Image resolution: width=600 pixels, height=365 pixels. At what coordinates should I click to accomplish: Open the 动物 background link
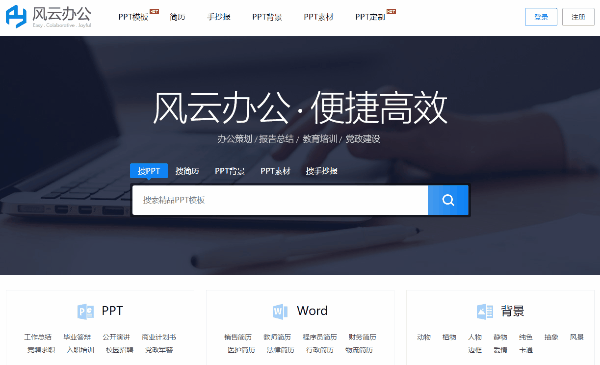(x=424, y=337)
